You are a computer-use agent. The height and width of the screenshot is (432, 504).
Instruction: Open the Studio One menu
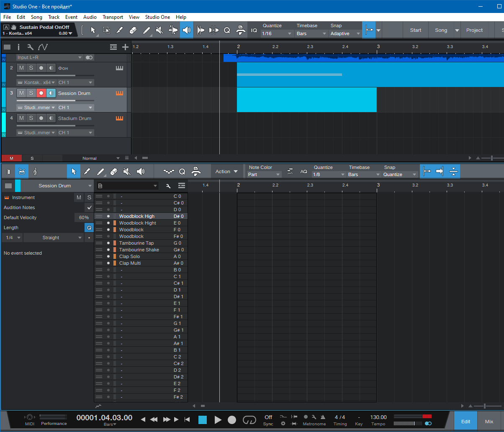tap(157, 17)
